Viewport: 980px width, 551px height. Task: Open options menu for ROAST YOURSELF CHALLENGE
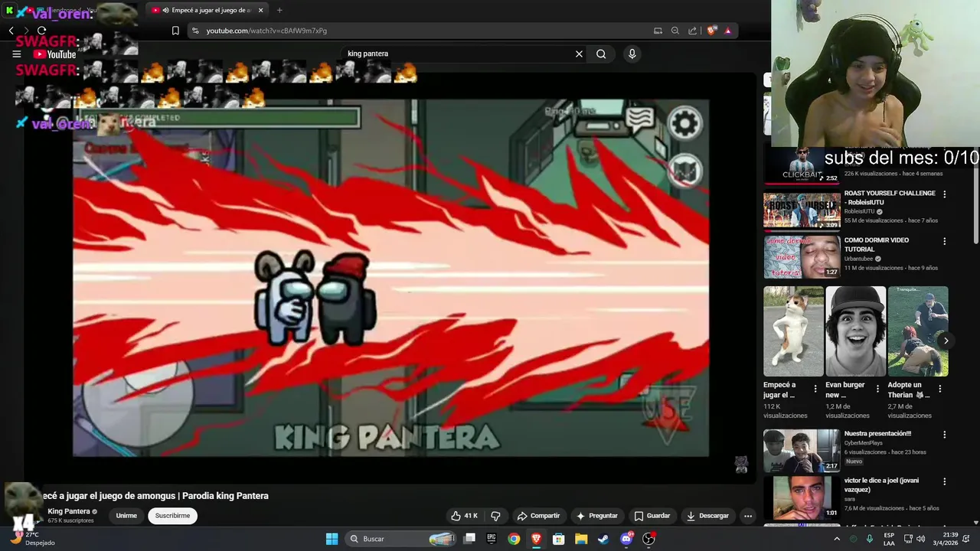tap(944, 194)
